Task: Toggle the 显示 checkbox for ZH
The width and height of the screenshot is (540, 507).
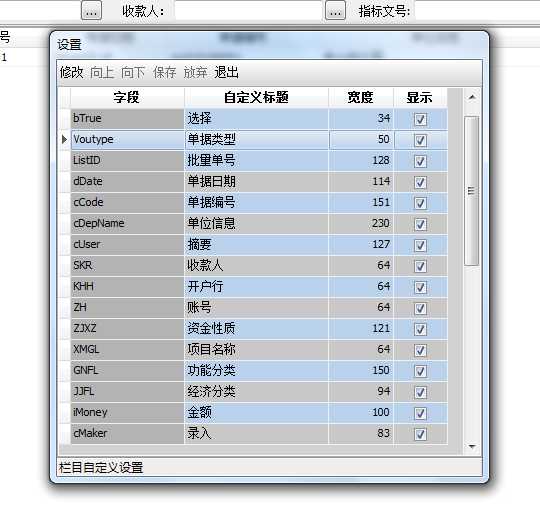Action: [x=420, y=308]
